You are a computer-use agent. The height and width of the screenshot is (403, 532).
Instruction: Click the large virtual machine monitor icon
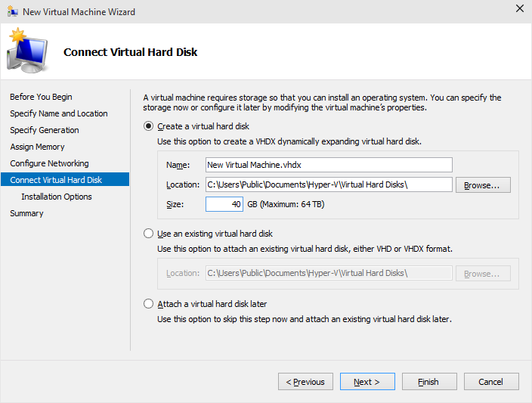click(x=28, y=51)
